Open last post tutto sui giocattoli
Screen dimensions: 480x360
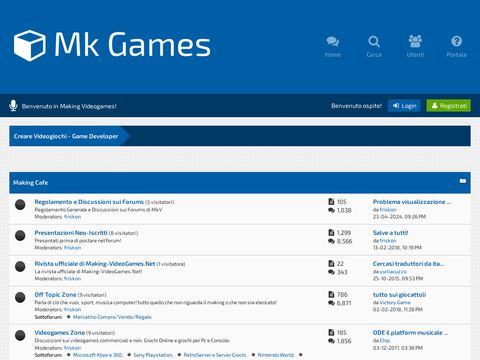point(399,295)
